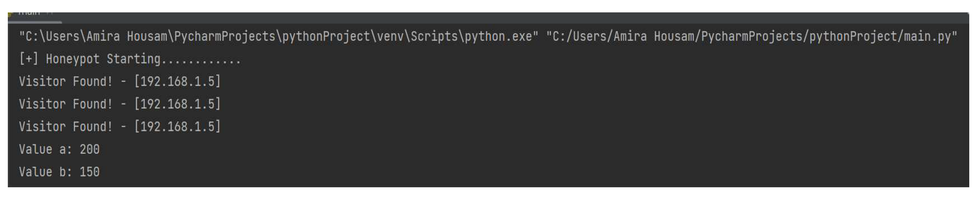Click the number 200 in output

pyautogui.click(x=90, y=149)
